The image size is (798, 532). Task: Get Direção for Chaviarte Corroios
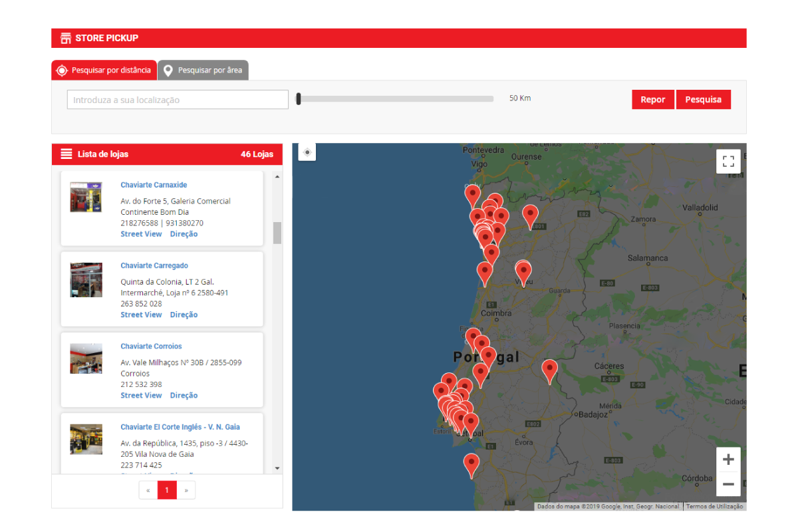coord(184,395)
